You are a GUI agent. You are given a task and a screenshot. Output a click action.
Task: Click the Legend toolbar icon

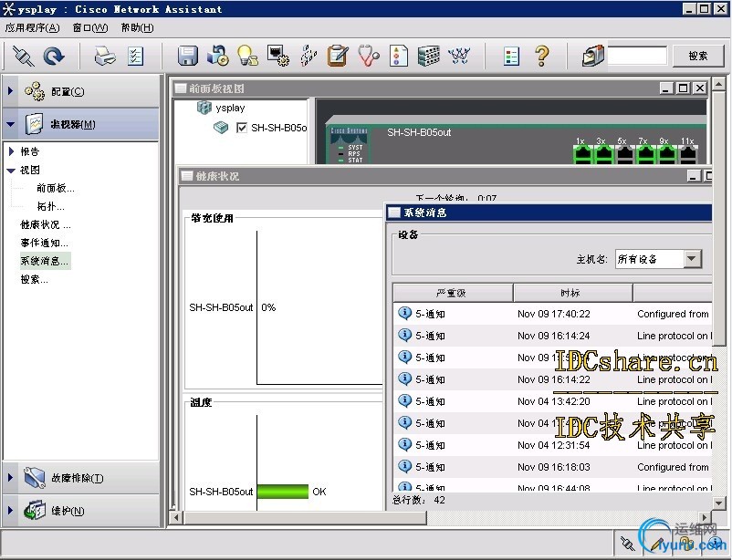coord(512,56)
